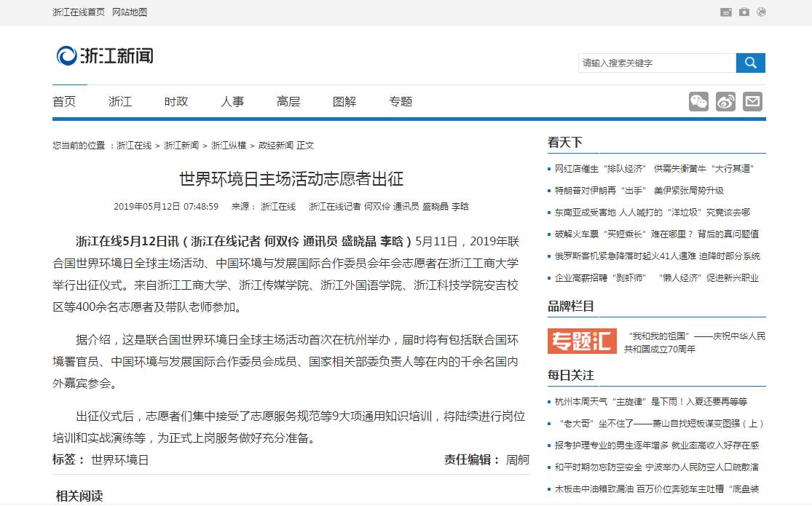Click the card icon in top bar

click(726, 12)
